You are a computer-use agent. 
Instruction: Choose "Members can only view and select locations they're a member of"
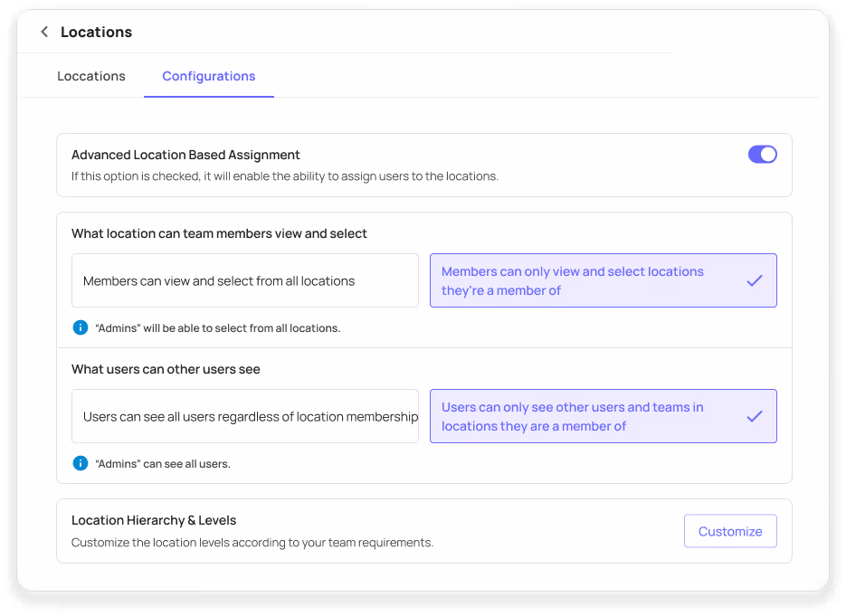coord(604,280)
